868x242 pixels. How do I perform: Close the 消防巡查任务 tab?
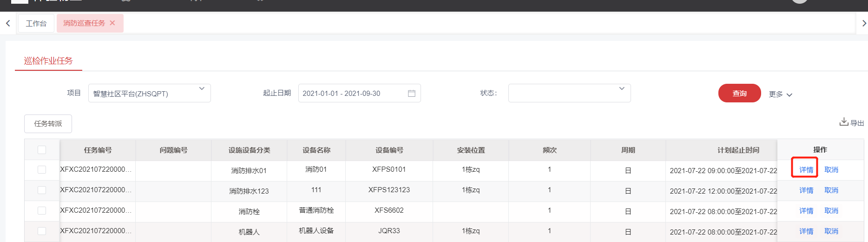coord(112,23)
